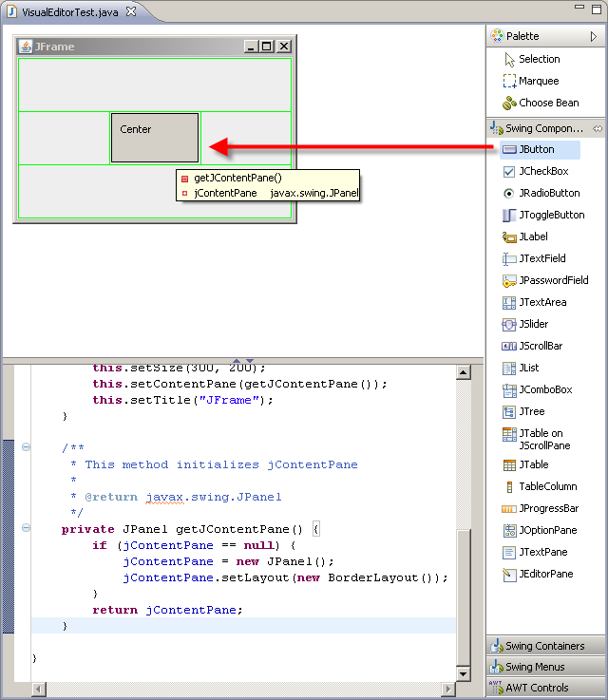
Task: Choose the plain JTable component
Action: click(525, 464)
